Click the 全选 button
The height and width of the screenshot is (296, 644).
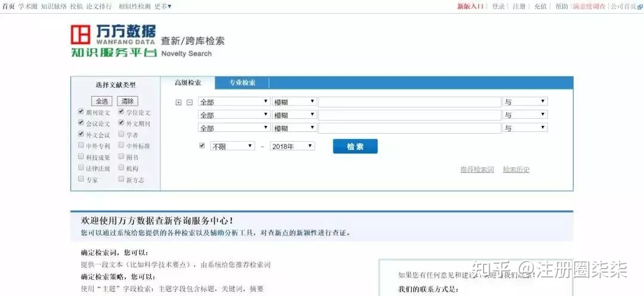pos(101,101)
